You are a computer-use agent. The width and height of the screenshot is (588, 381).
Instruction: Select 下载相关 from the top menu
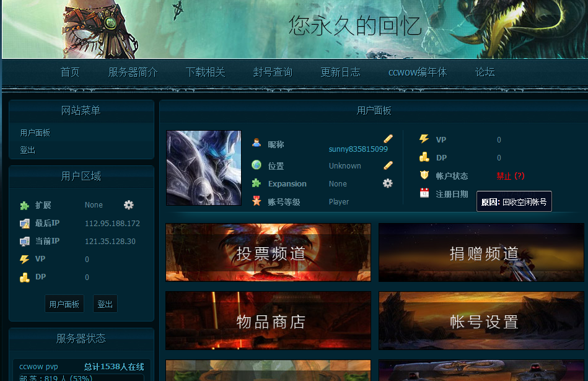[205, 72]
